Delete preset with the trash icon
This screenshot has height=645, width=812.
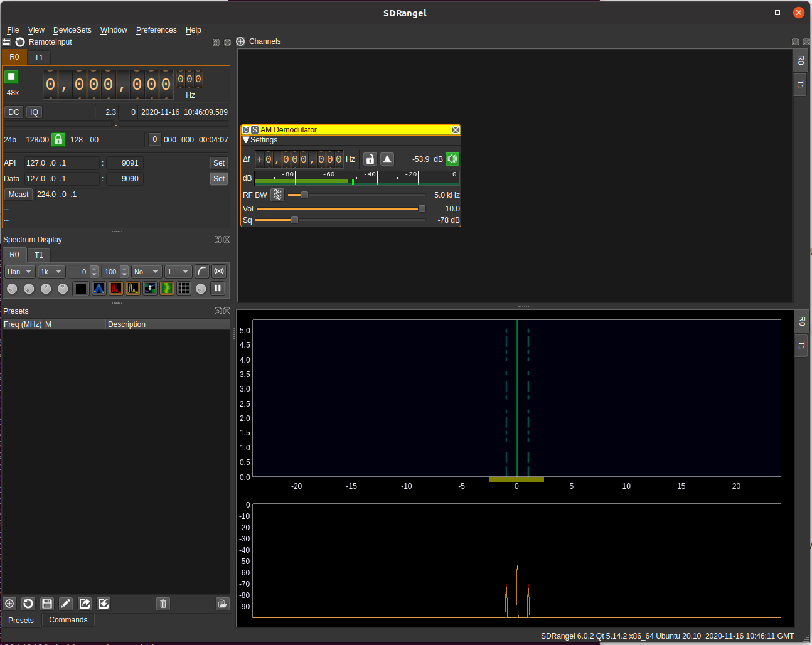(163, 604)
